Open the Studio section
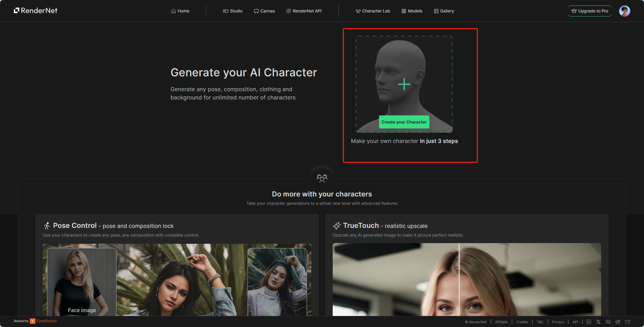Viewport: 644px width, 327px height. point(233,11)
